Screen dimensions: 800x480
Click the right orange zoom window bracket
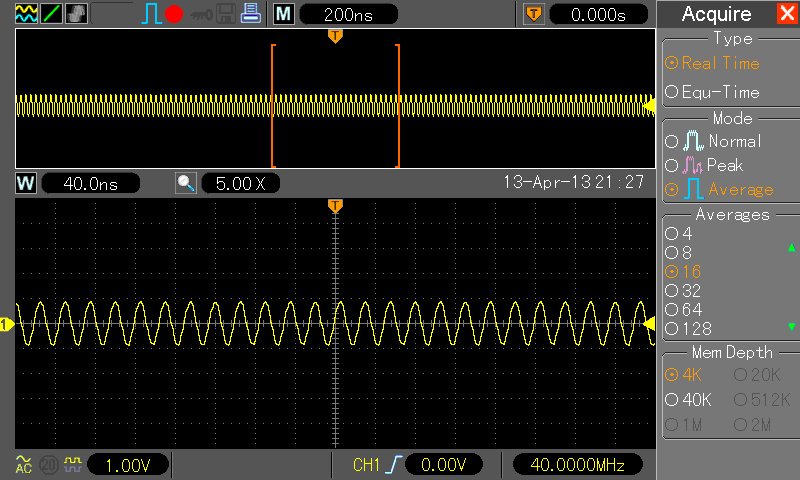point(397,106)
